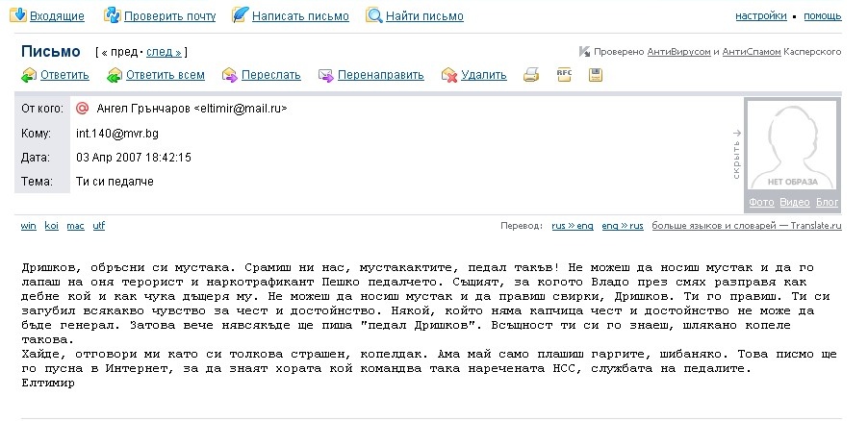Translate message rus » eng
Image resolution: width=868 pixels, height=421 pixels.
point(572,226)
